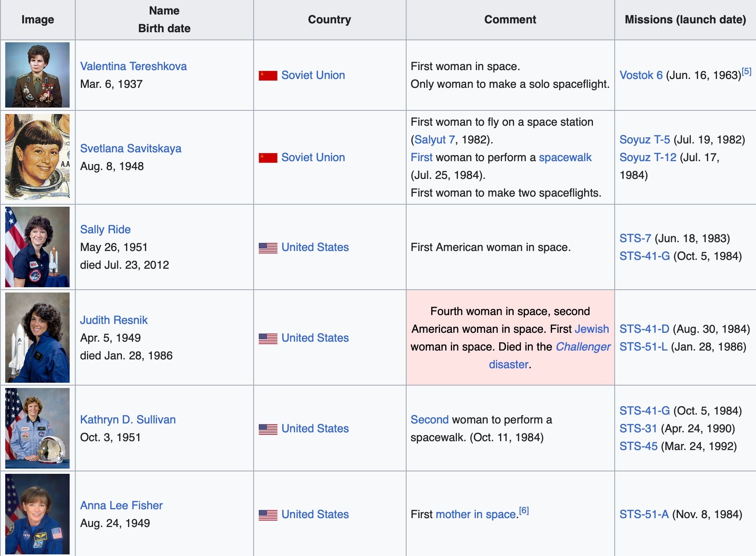The height and width of the screenshot is (556, 756).
Task: Open the Valentina Tereshkova article link
Action: coord(133,66)
